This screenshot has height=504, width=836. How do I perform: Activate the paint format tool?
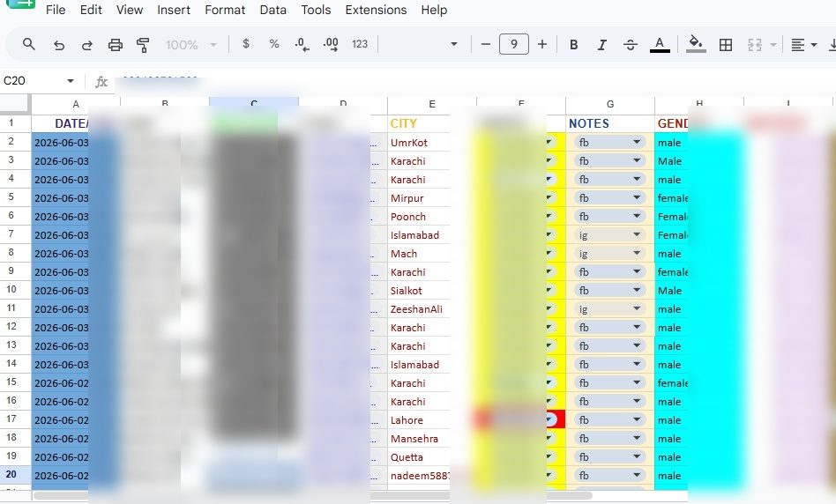143,45
